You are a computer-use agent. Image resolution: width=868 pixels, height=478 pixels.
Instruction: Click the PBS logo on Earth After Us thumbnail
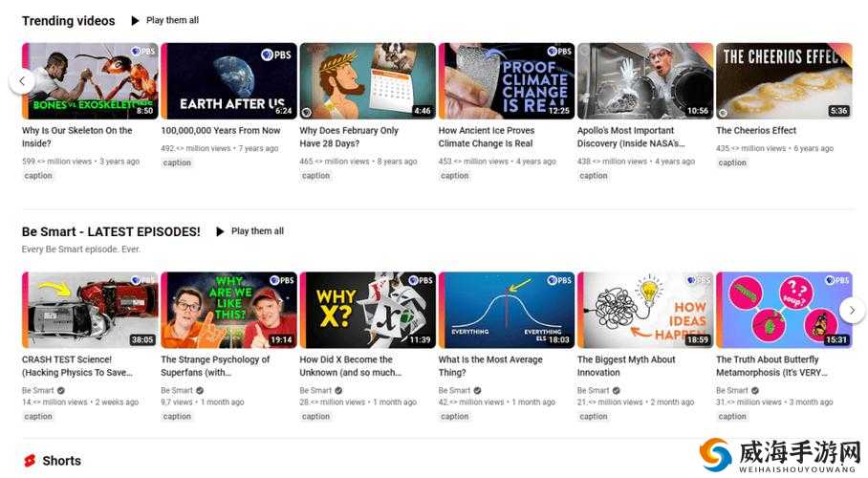pos(282,52)
